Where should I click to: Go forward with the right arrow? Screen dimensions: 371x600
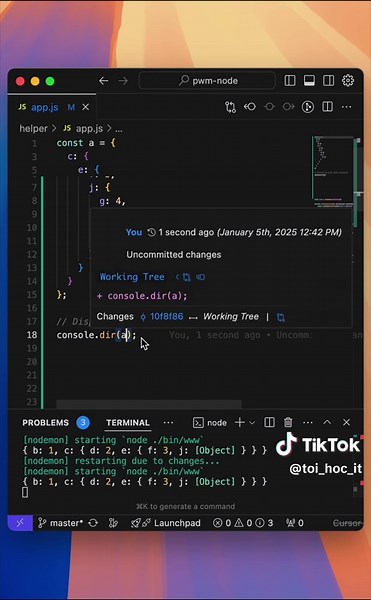pyautogui.click(x=123, y=81)
